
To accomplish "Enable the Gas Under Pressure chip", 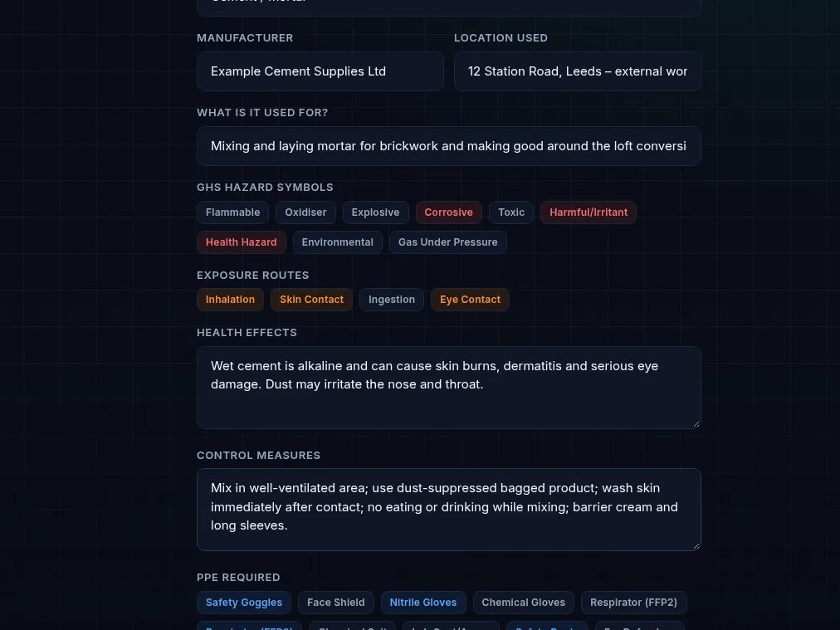I will 448,242.
